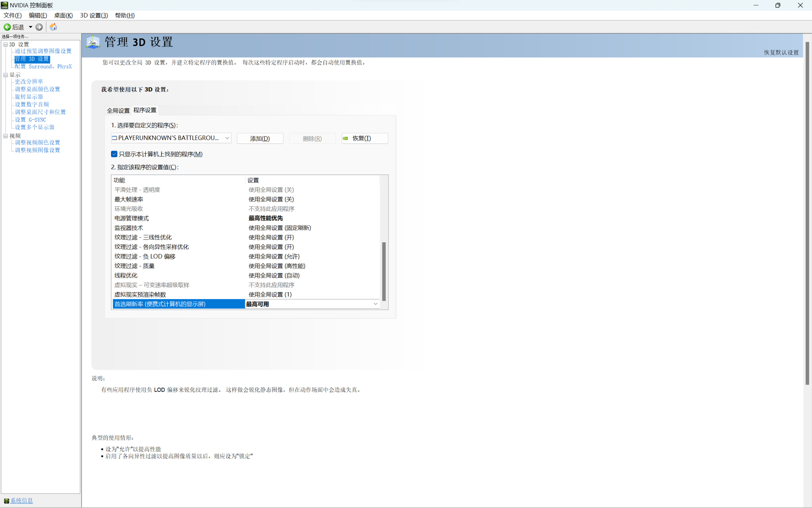Select 调整视频颜色设置 in the tree
Viewport: 812px width, 508px height.
tap(37, 143)
